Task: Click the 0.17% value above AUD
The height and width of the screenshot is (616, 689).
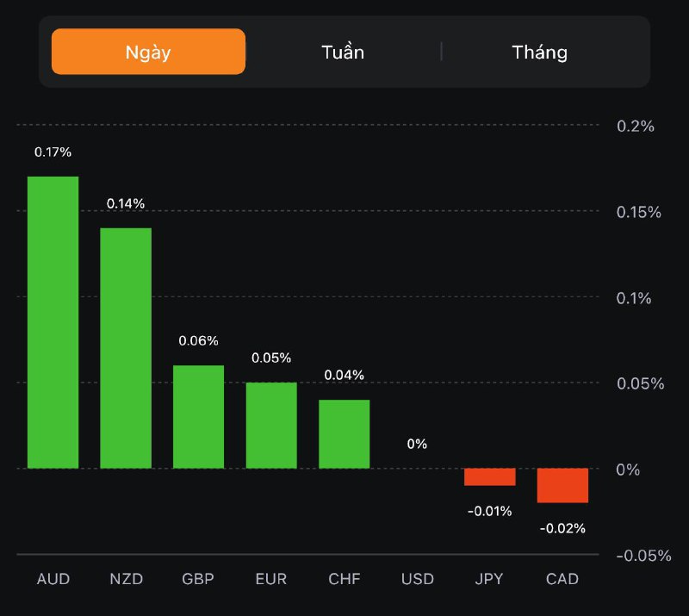Action: (x=53, y=152)
